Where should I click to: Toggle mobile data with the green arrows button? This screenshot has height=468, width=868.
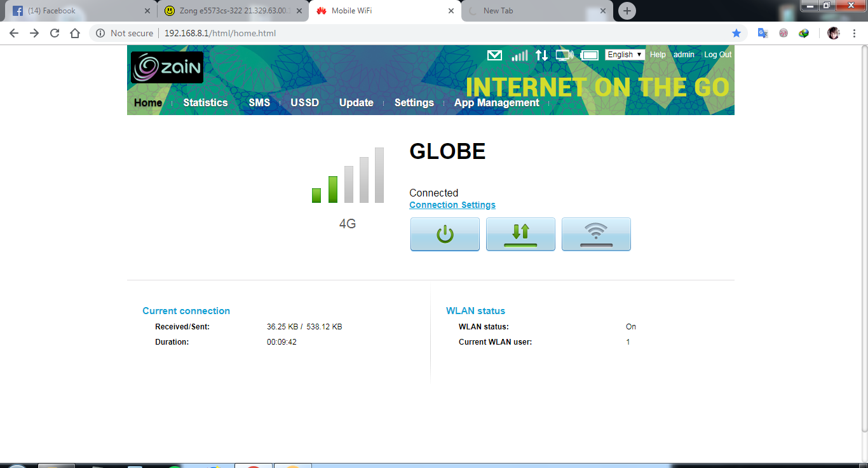click(520, 234)
